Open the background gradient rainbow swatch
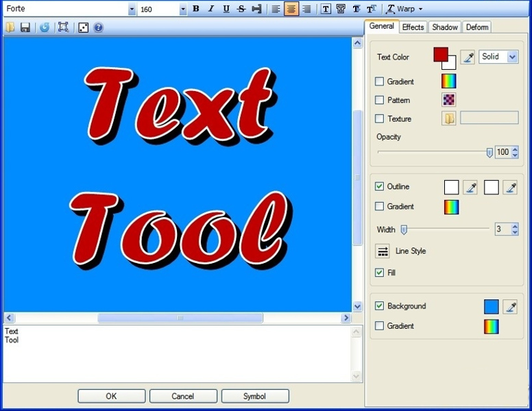The image size is (532, 411). click(492, 327)
